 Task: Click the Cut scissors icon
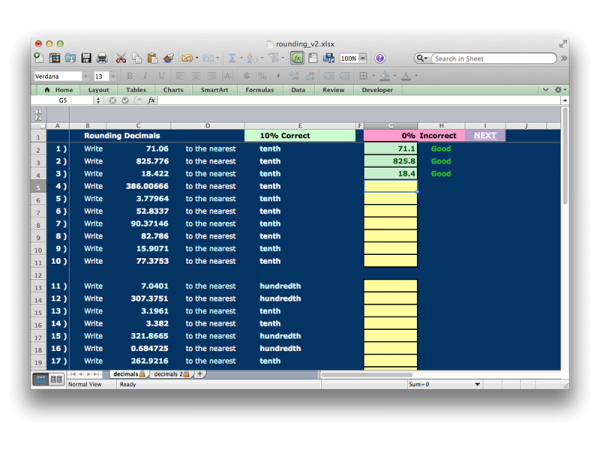(121, 58)
